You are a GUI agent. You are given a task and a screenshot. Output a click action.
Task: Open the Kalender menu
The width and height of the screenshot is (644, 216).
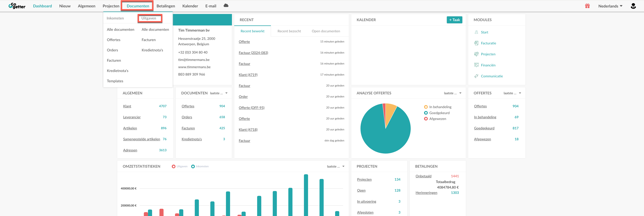click(x=190, y=6)
